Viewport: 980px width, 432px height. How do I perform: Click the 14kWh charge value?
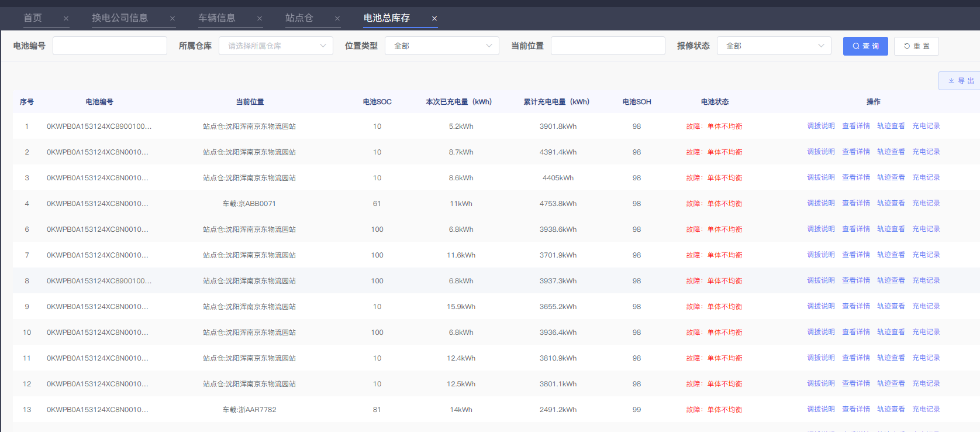coord(461,410)
